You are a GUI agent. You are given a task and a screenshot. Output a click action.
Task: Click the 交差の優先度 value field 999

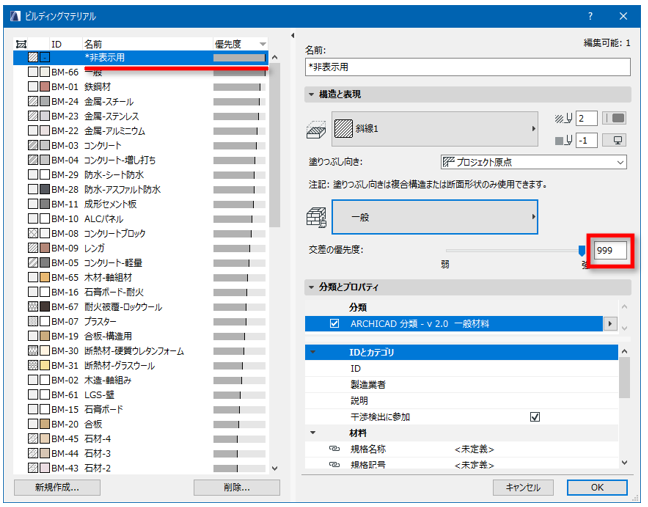tap(610, 250)
